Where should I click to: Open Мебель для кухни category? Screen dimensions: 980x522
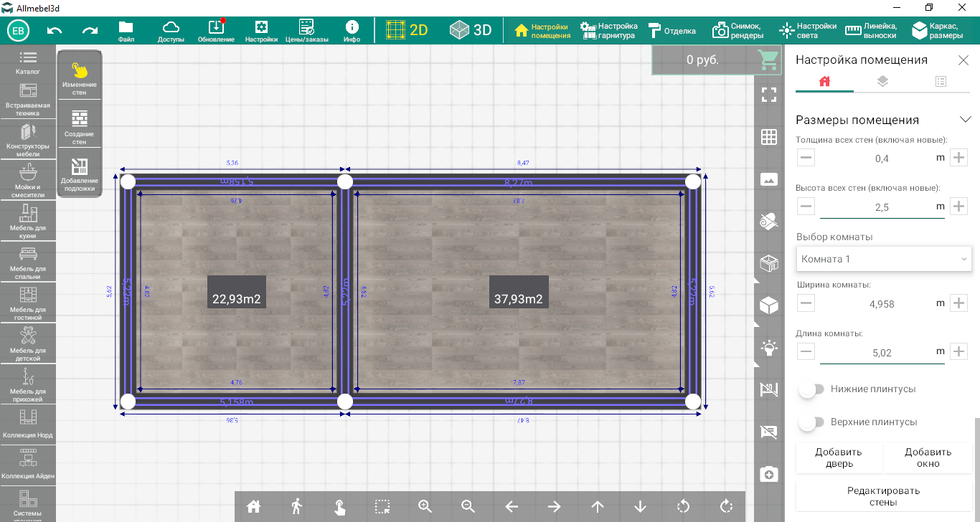point(28,222)
